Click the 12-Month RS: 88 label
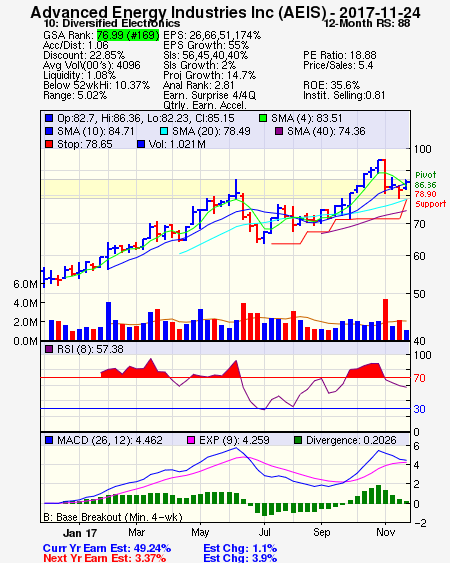The width and height of the screenshot is (450, 563). [367, 24]
